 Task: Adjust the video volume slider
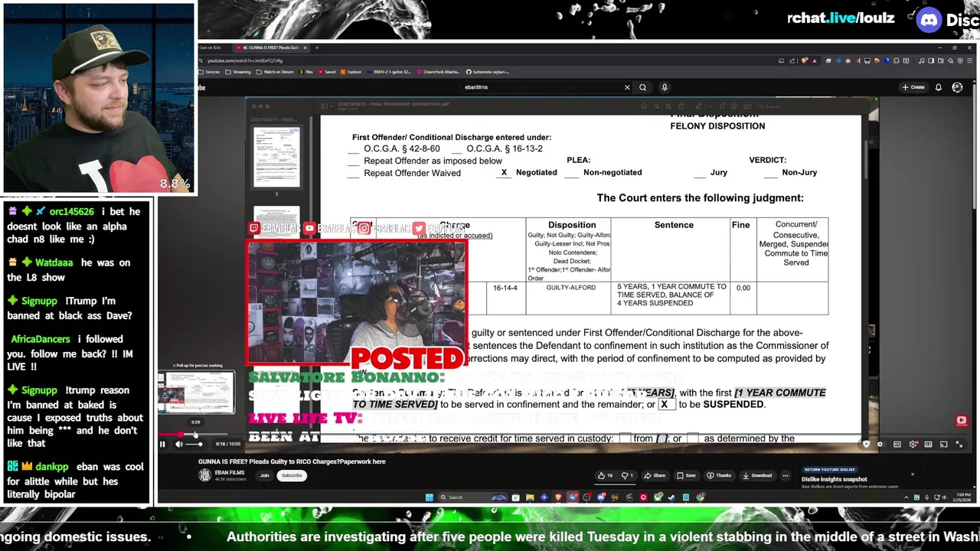[x=194, y=444]
